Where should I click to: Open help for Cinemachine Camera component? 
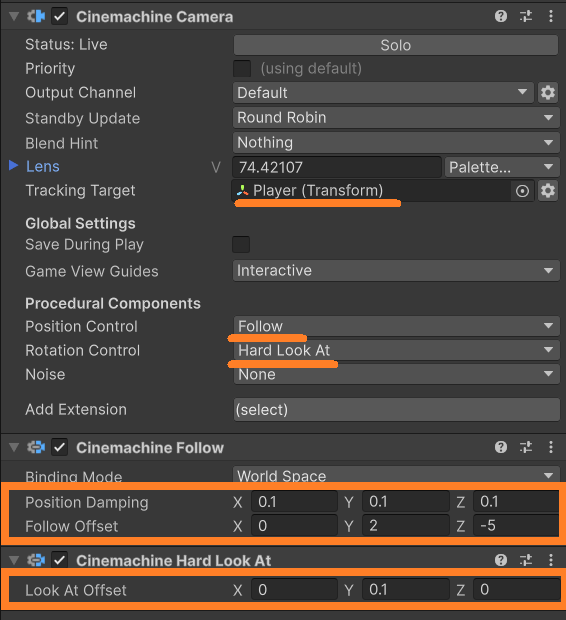point(501,16)
